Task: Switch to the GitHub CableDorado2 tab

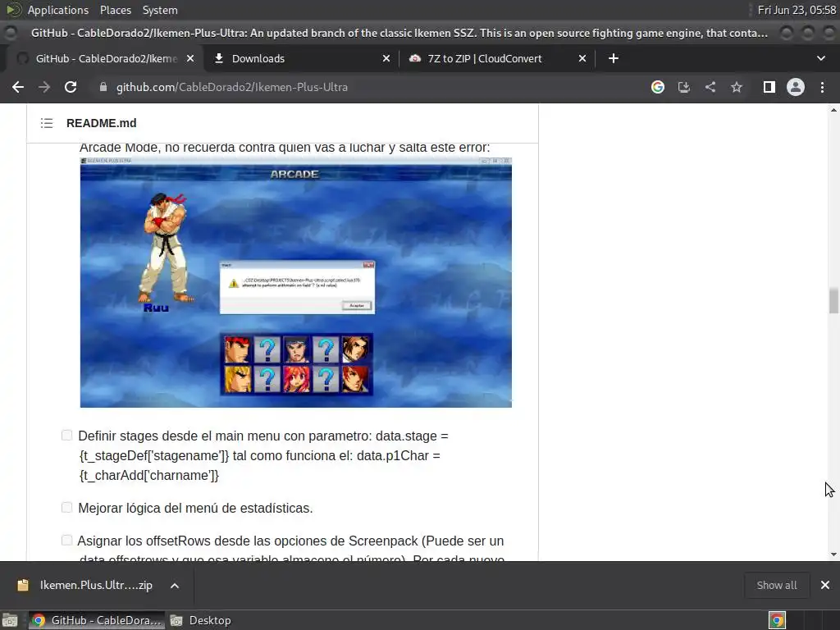Action: (105, 58)
